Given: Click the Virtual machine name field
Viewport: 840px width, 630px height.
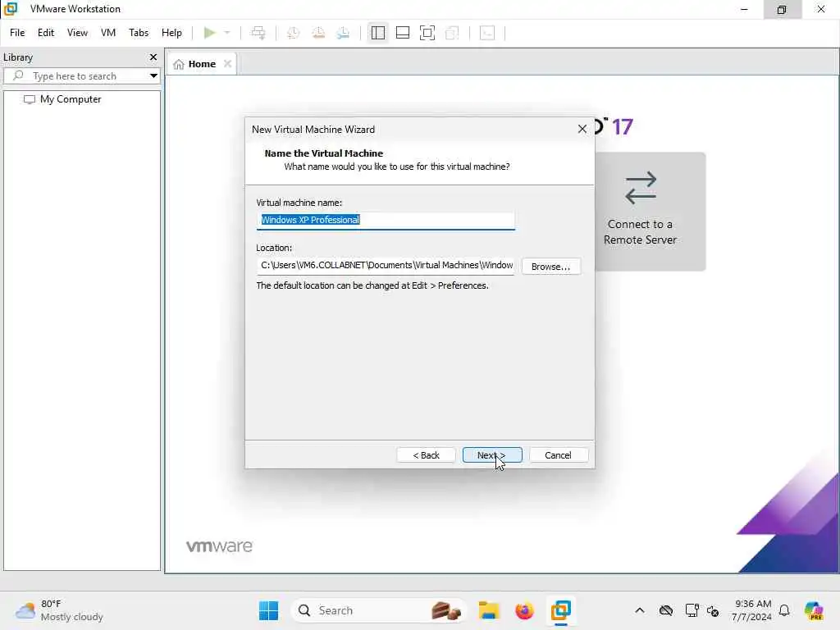Looking at the screenshot, I should point(386,220).
